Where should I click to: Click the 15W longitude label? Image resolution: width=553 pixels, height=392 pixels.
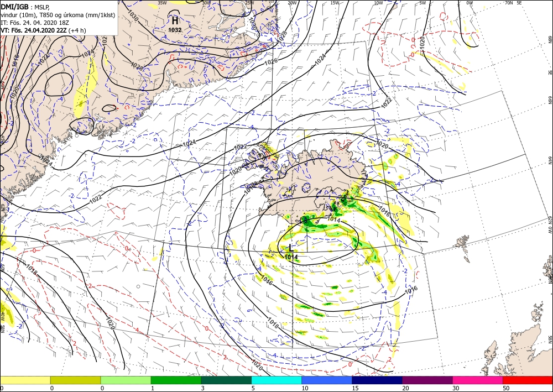pyautogui.click(x=335, y=3)
